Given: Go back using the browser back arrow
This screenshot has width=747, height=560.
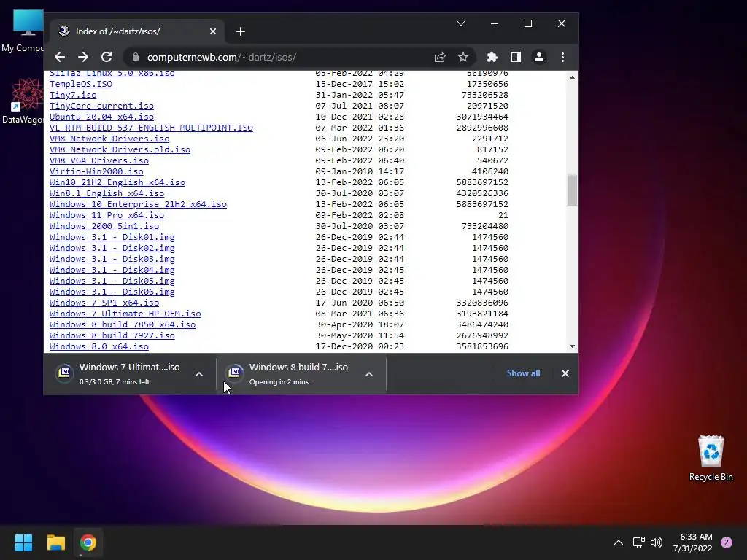Looking at the screenshot, I should tap(60, 57).
